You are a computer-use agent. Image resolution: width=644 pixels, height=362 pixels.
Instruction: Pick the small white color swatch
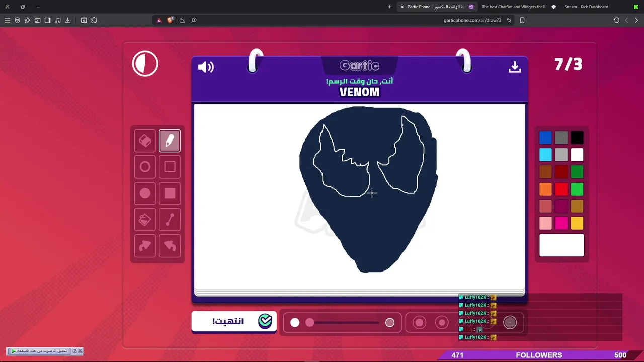click(x=577, y=155)
